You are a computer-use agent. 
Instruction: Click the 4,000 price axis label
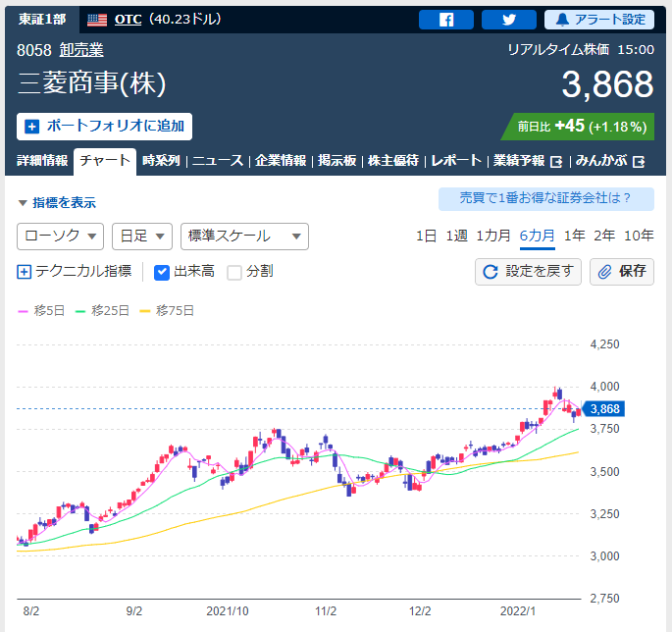pos(604,387)
